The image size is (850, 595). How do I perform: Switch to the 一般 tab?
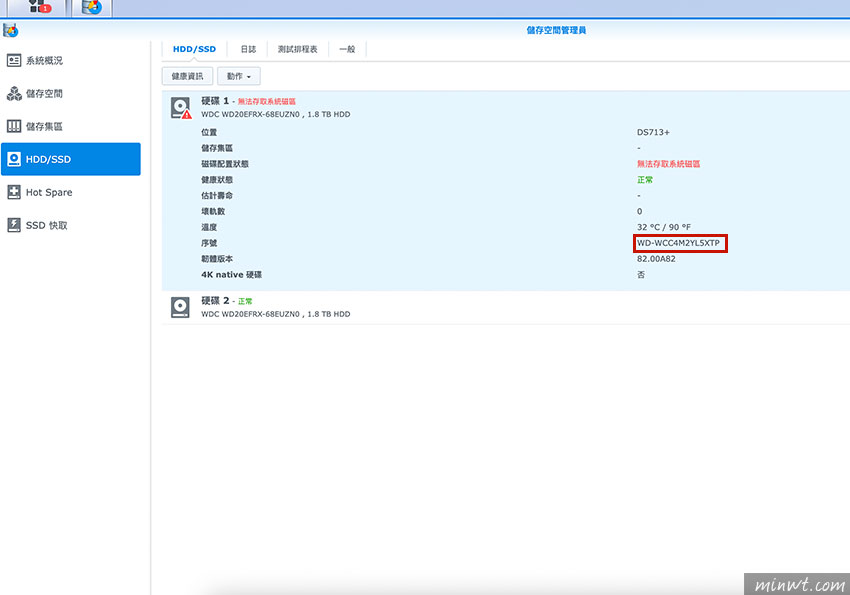347,48
